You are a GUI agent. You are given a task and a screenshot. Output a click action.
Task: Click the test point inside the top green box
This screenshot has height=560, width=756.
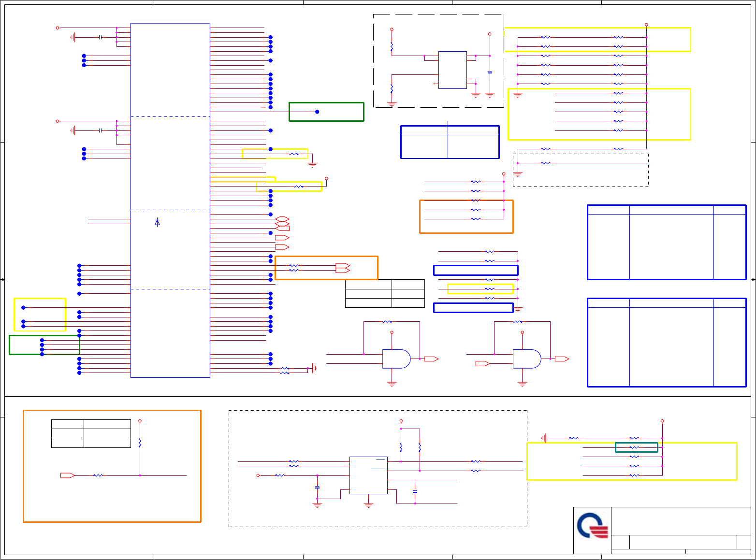(x=317, y=112)
